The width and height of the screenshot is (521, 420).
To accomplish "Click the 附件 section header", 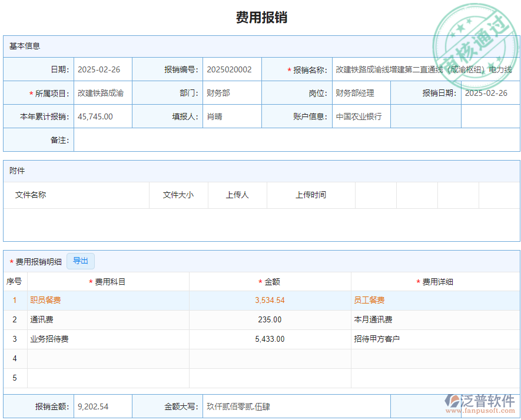I will 18,171.
